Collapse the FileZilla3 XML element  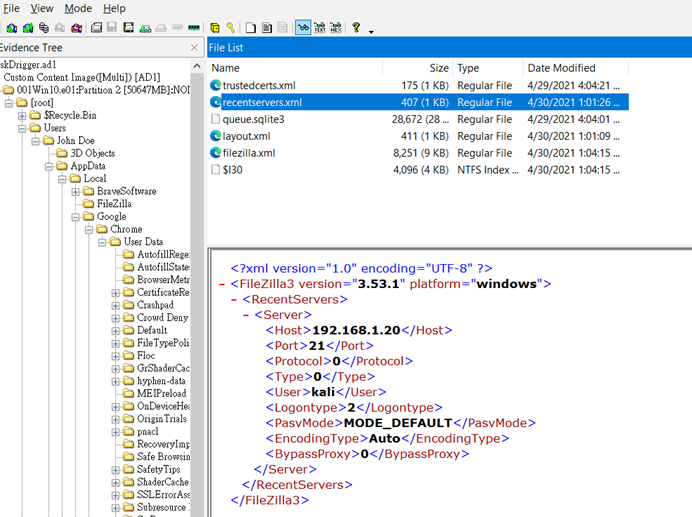coord(222,284)
